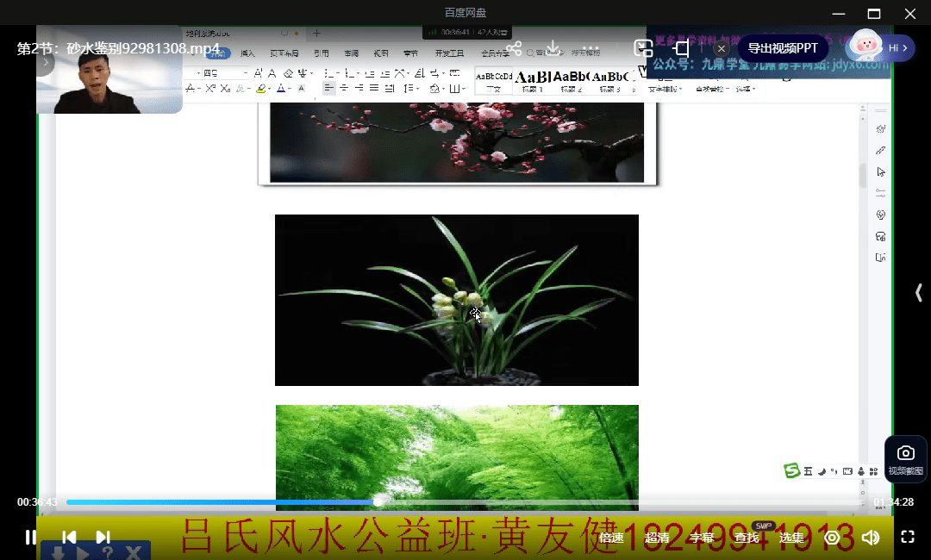931x560 pixels.
Task: Skip to the previous video
Action: [69, 538]
